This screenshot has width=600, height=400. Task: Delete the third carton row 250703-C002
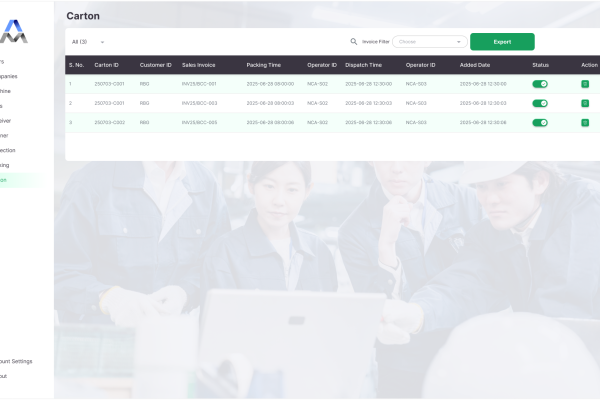coord(585,123)
